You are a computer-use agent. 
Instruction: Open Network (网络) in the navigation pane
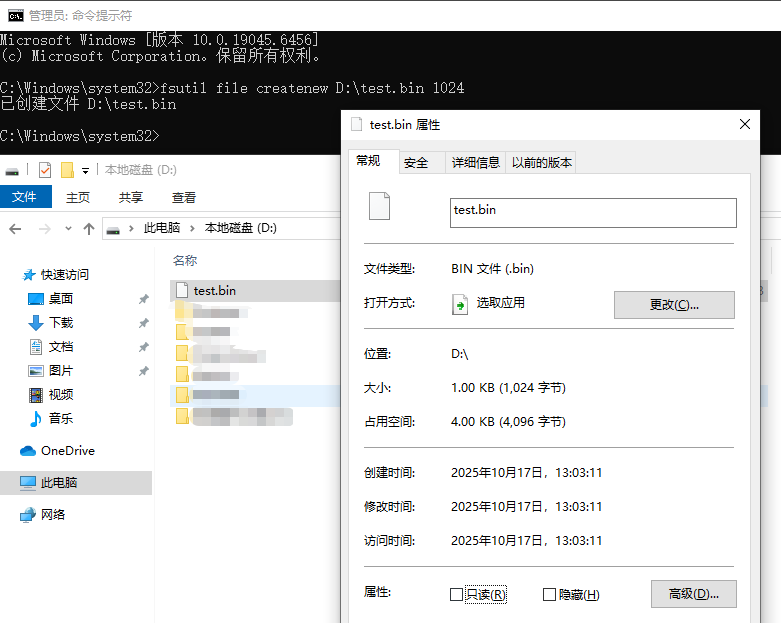point(53,515)
